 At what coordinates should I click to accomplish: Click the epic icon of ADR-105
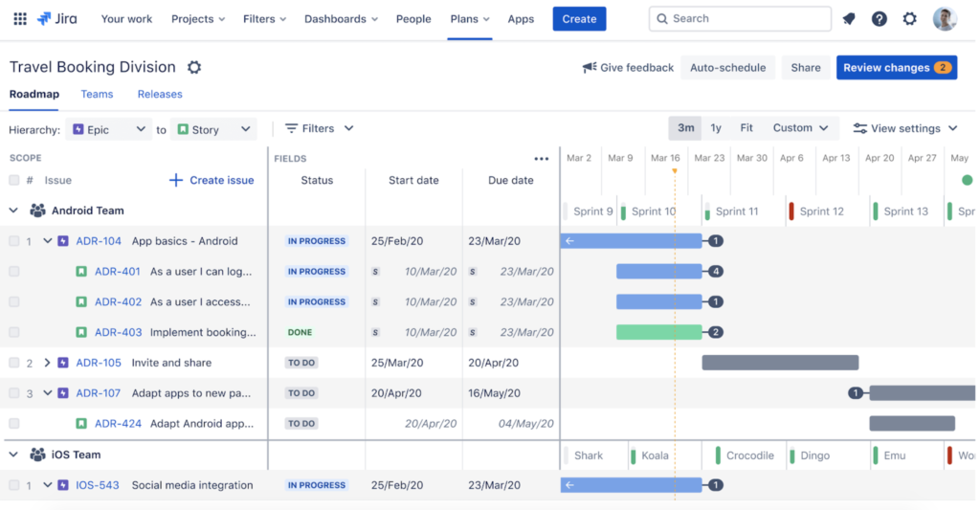pyautogui.click(x=63, y=363)
